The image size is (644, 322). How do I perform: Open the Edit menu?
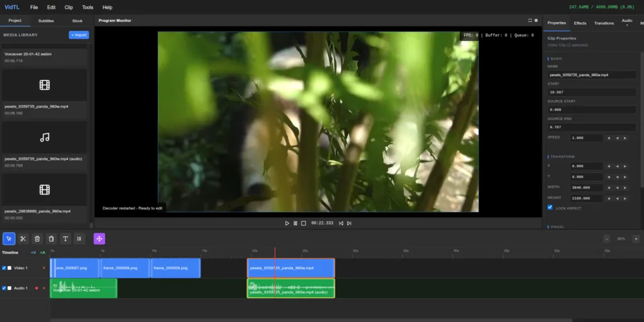[x=51, y=7]
